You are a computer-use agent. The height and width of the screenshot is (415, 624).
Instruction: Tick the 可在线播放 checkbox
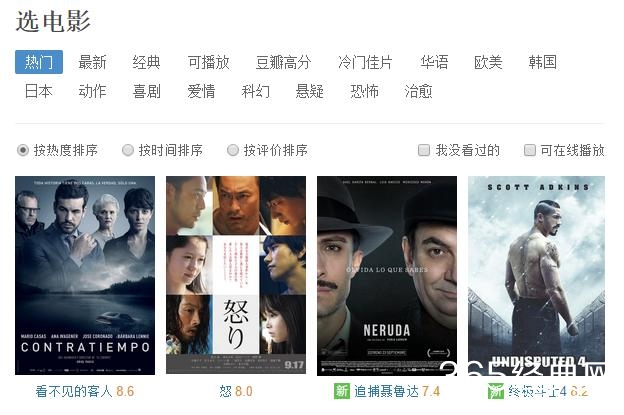pos(530,150)
